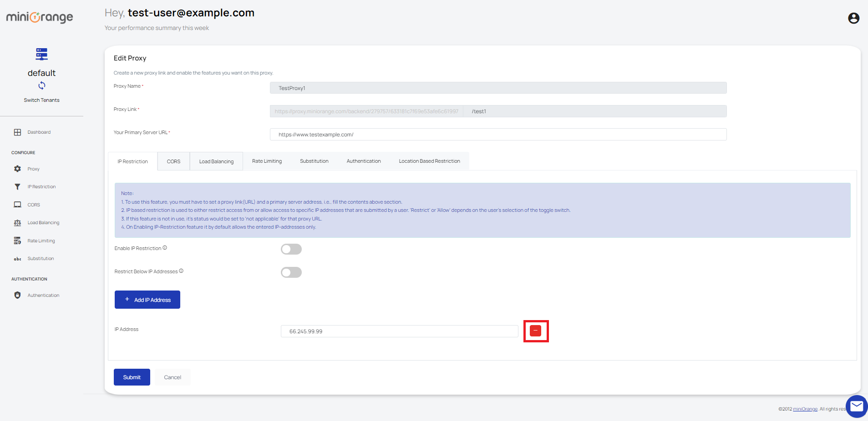Click the Proxy gear icon in sidebar
868x421 pixels.
click(x=17, y=169)
